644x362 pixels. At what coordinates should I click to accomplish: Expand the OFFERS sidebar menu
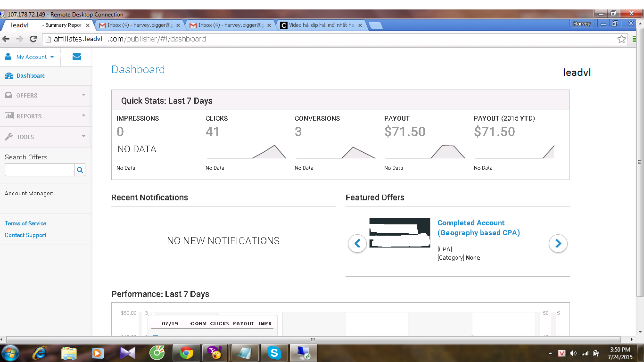pyautogui.click(x=46, y=95)
